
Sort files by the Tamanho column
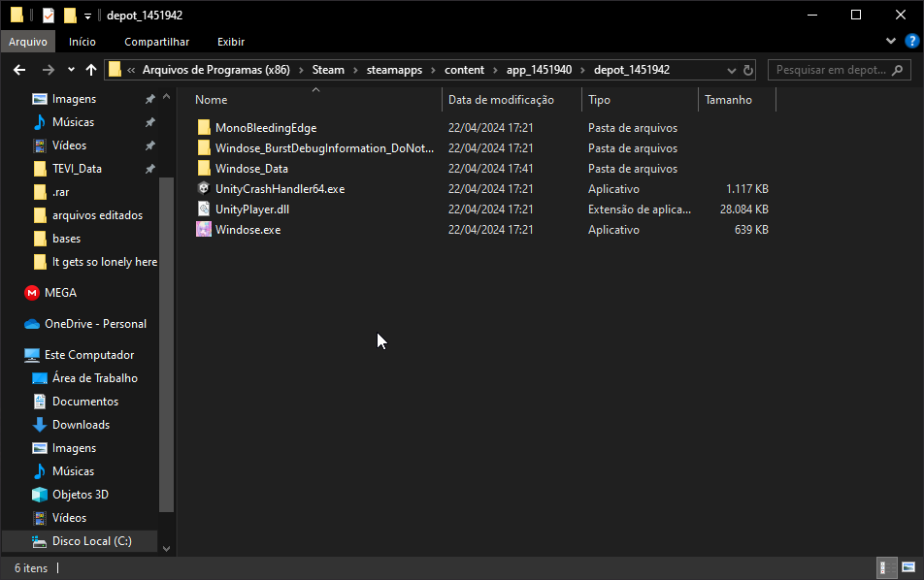point(728,100)
